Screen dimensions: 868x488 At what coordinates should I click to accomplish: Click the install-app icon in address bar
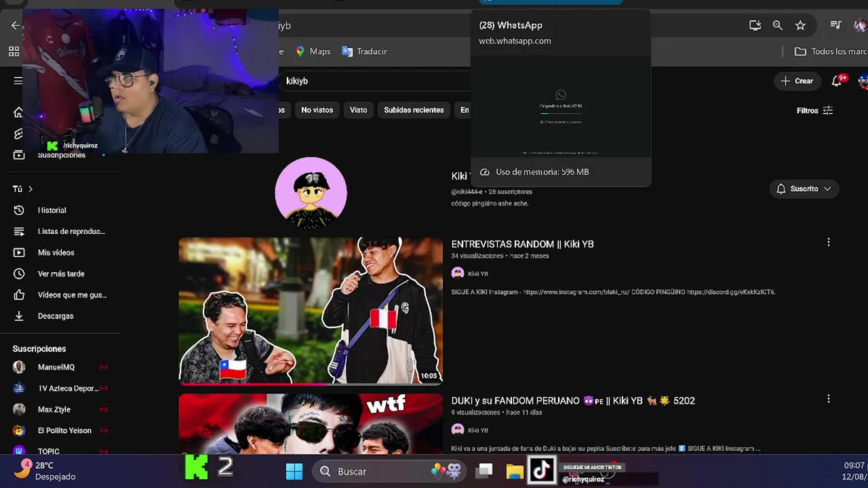click(755, 25)
